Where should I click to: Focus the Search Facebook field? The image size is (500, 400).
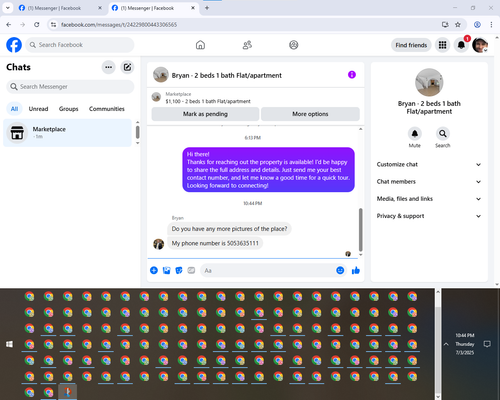(x=80, y=45)
